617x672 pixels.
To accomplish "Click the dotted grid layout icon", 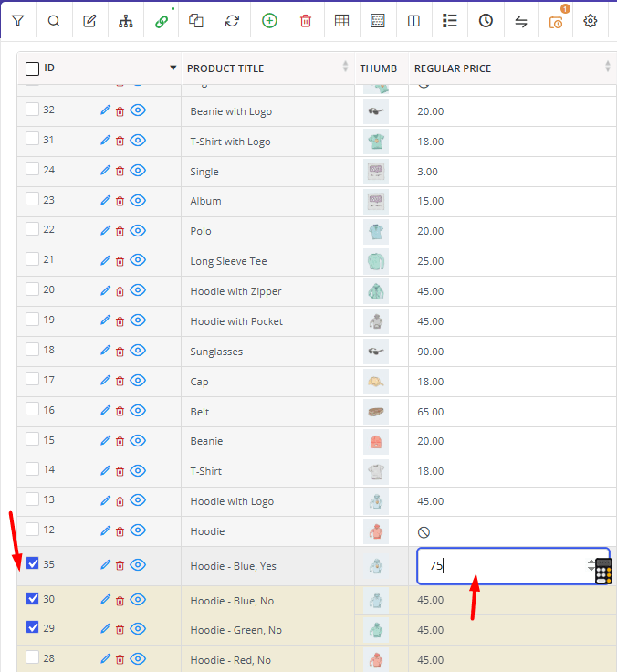I will coord(378,21).
